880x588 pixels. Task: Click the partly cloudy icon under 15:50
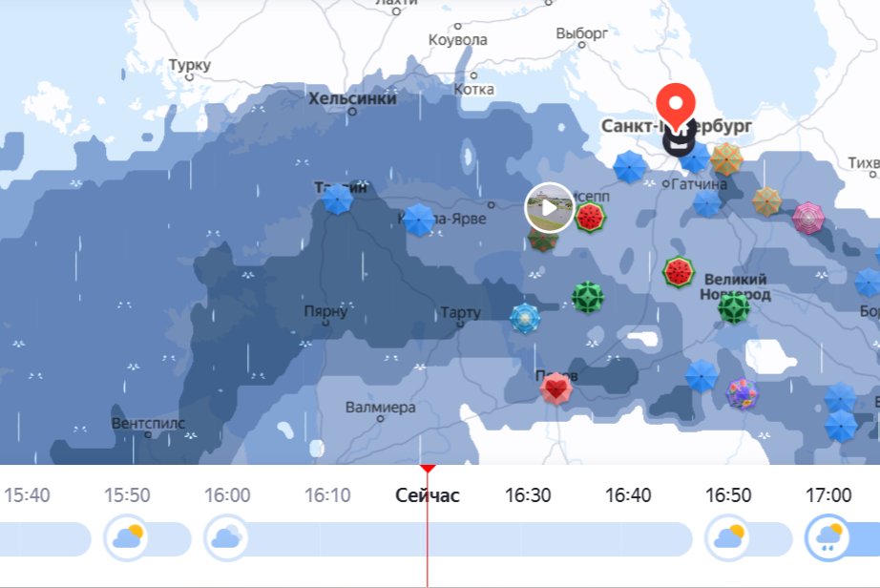127,537
